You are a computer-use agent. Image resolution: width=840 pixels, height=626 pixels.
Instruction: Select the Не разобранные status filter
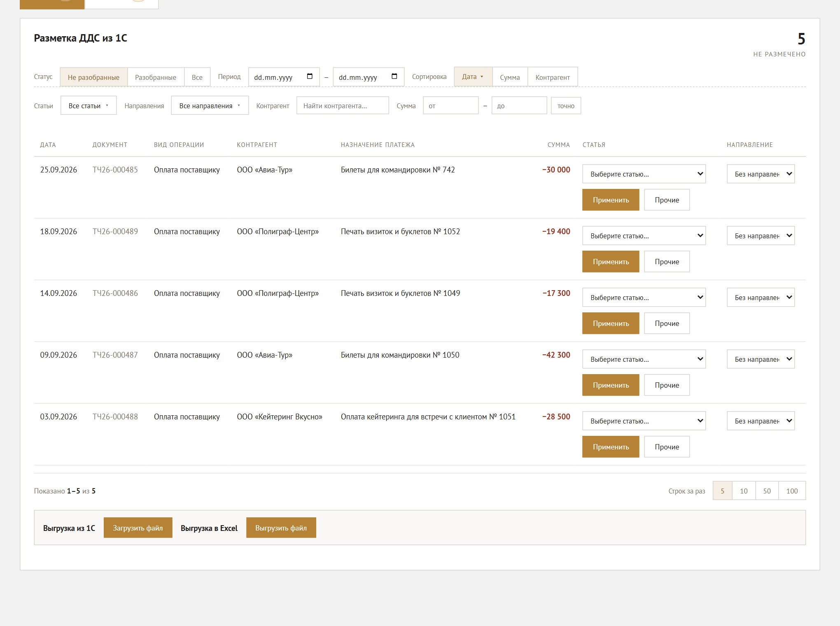pyautogui.click(x=93, y=77)
